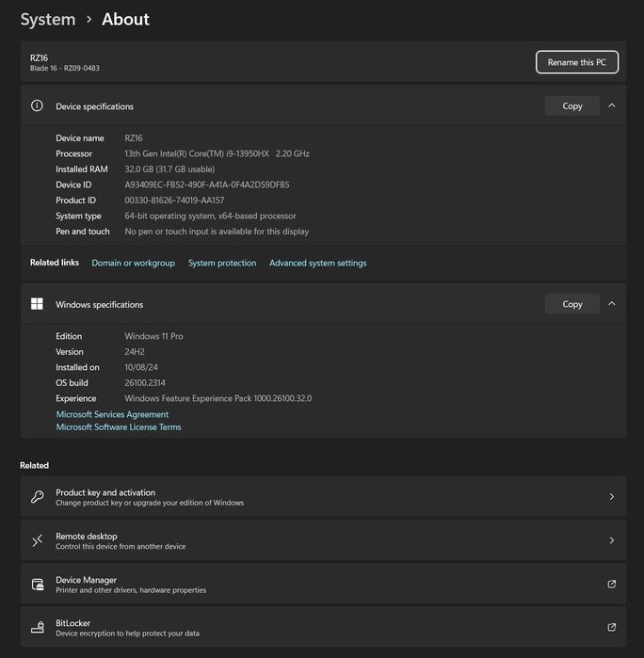Open Remote desktop chevron arrow
644x658 pixels.
[611, 540]
